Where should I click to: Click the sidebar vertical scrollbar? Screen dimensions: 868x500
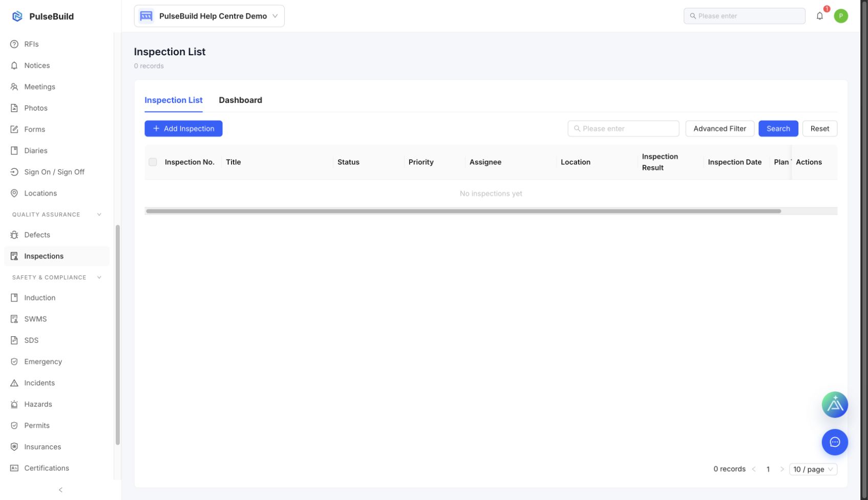[118, 335]
